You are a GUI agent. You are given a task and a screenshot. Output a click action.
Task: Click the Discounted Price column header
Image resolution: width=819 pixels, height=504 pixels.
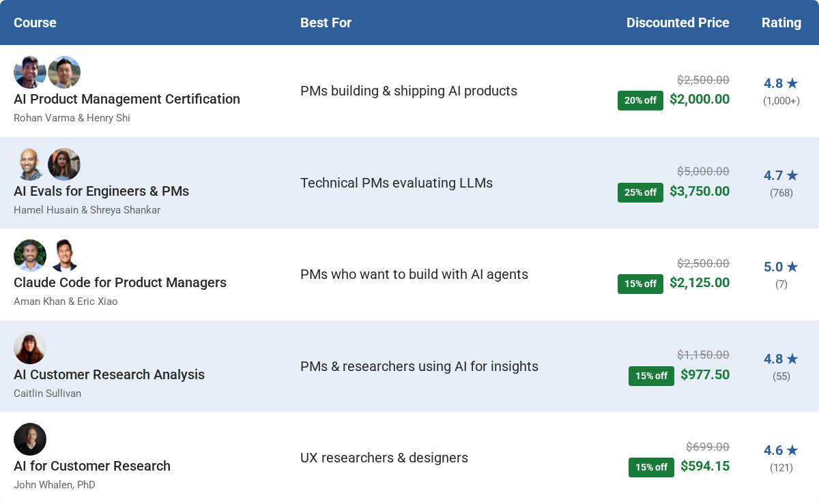click(678, 23)
